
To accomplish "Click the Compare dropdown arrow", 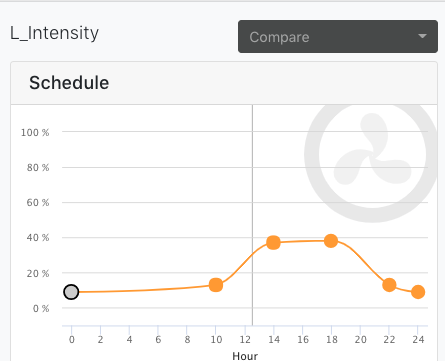I will coord(422,36).
